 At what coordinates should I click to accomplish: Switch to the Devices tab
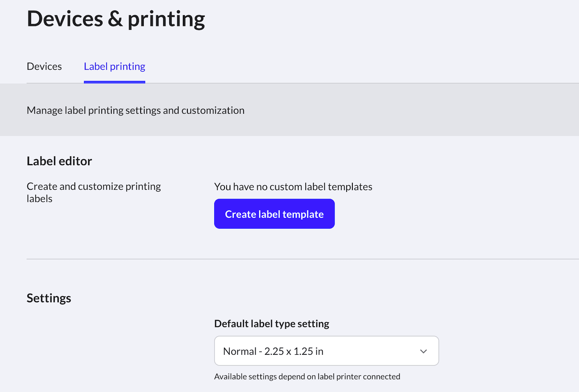[44, 67]
